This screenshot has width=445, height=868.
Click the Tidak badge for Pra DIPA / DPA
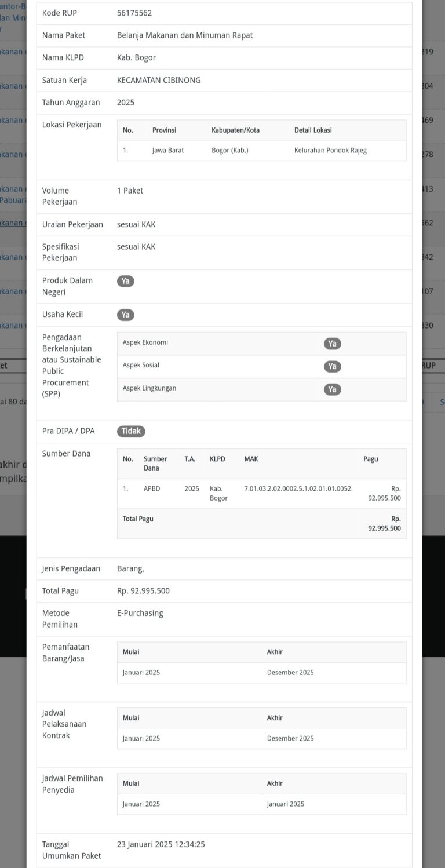(x=131, y=431)
